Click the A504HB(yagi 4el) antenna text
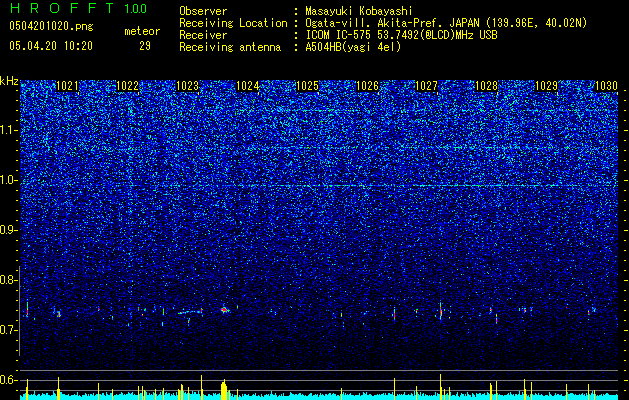 click(x=353, y=47)
